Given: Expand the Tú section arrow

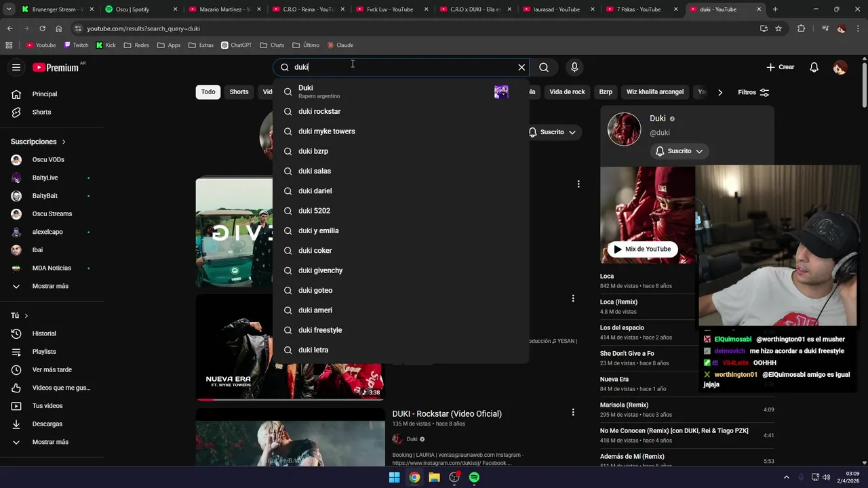Looking at the screenshot, I should [x=26, y=316].
